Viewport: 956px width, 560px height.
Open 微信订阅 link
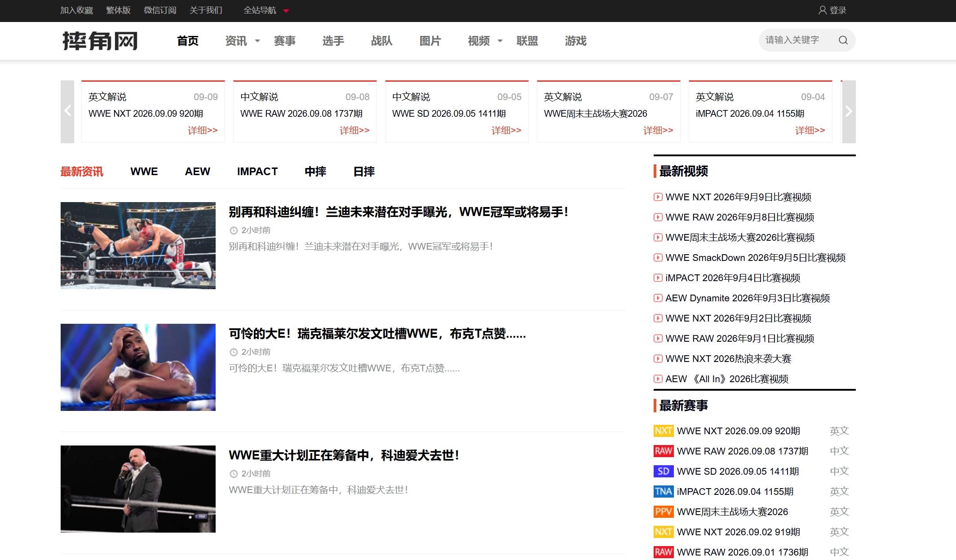pyautogui.click(x=160, y=10)
